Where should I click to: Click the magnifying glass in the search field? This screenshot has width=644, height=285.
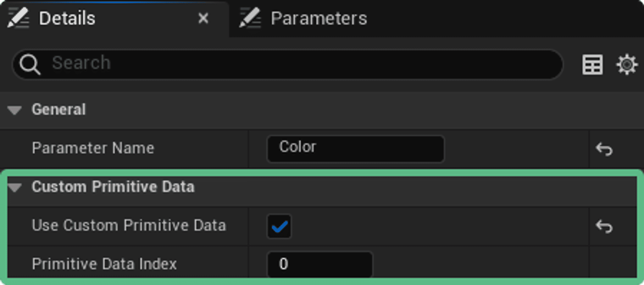pos(30,63)
